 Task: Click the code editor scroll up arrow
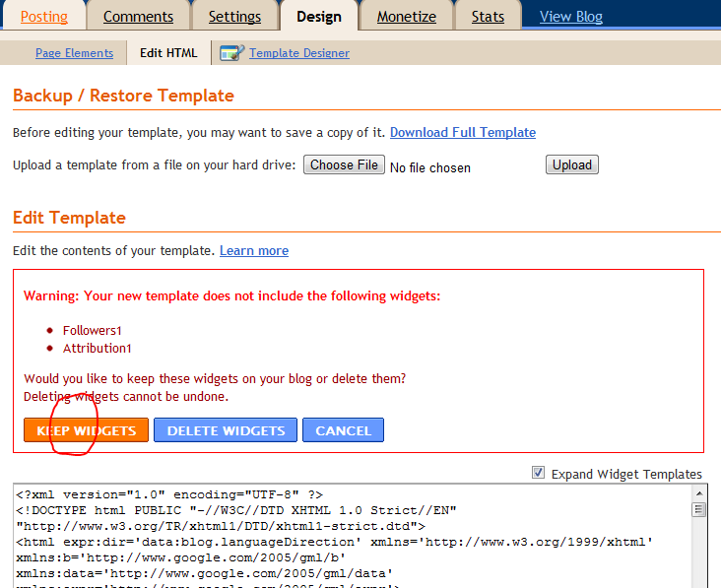pyautogui.click(x=699, y=493)
